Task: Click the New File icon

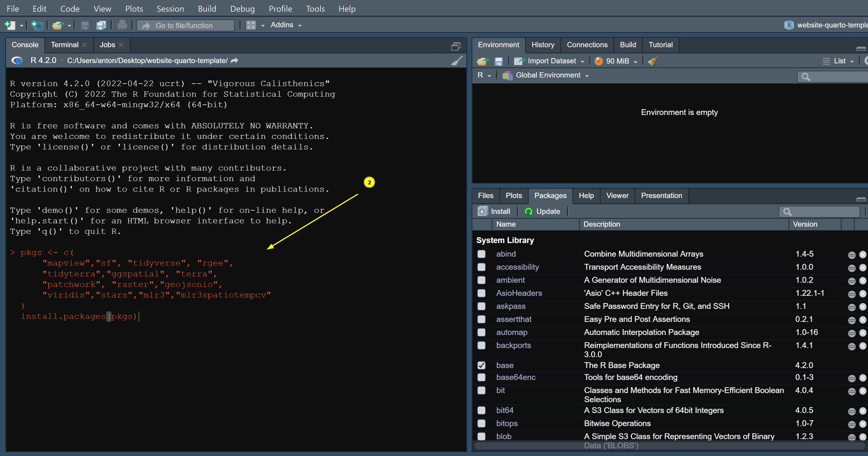Action: click(9, 25)
